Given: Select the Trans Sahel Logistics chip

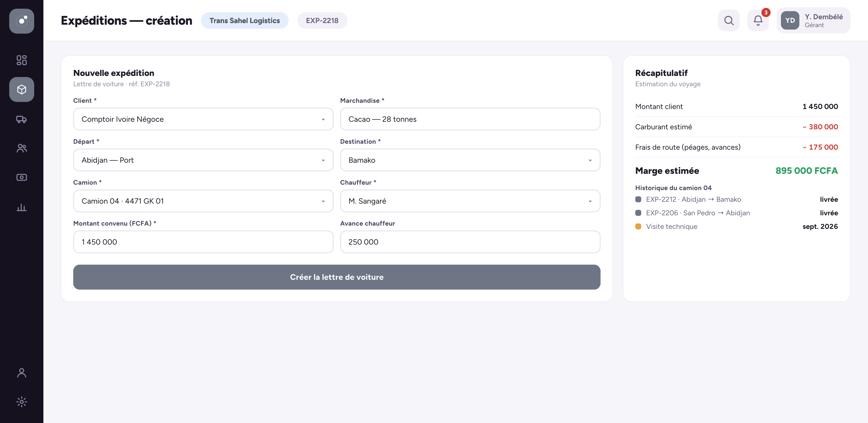Looking at the screenshot, I should click(x=245, y=20).
